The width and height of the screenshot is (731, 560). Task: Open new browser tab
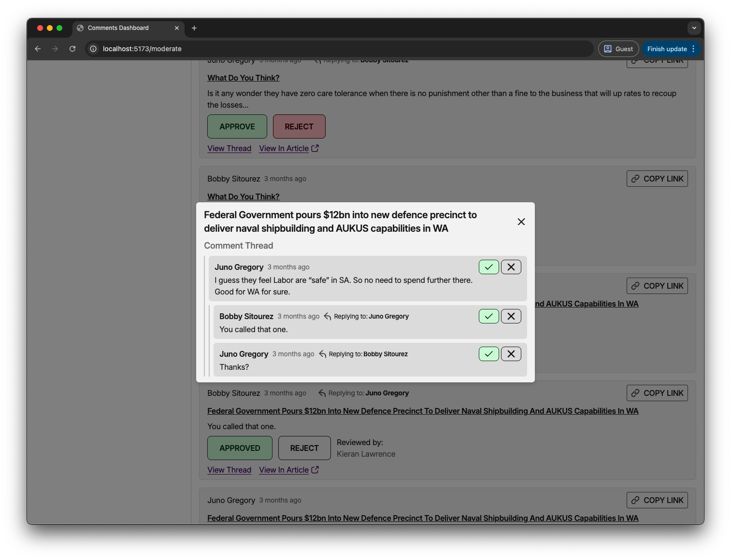pyautogui.click(x=194, y=28)
